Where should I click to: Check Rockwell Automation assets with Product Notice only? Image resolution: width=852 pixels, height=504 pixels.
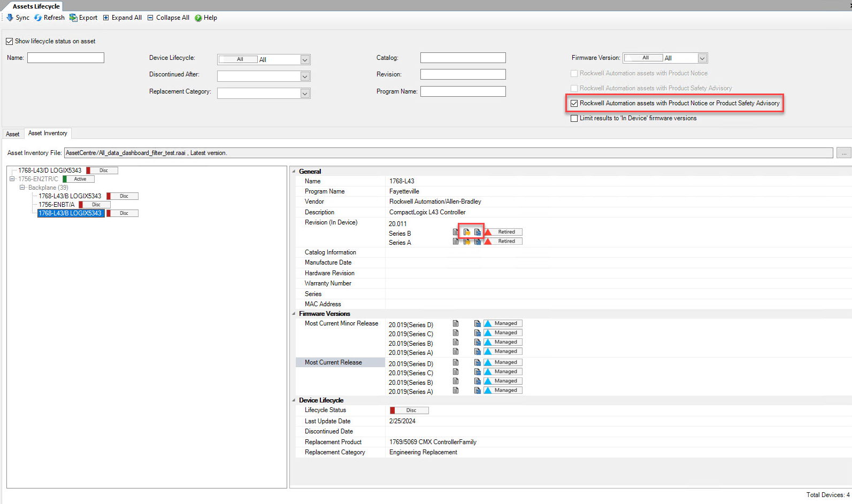(x=574, y=73)
